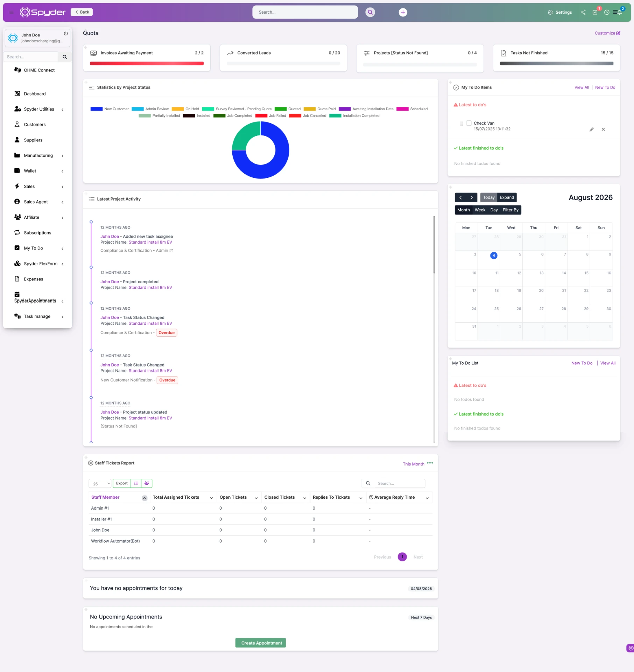Tick the Check Van checkbox
The image size is (634, 672).
[x=469, y=123]
